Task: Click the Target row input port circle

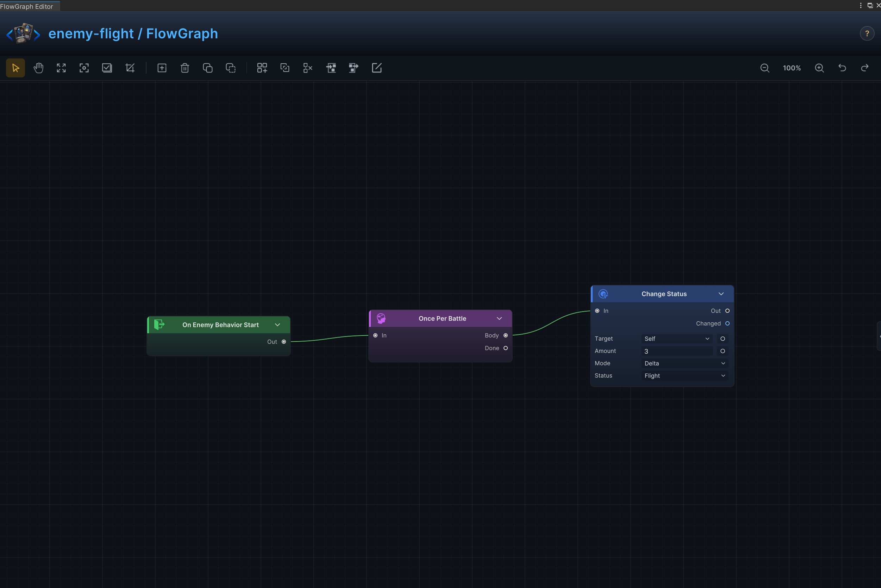Action: point(723,339)
